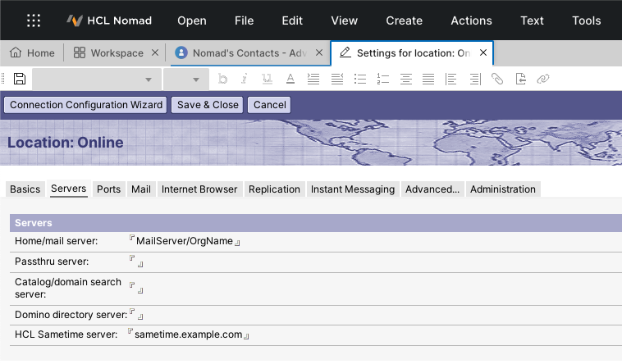The width and height of the screenshot is (622, 364).
Task: Center-align text using toolbar icon
Action: coord(405,79)
